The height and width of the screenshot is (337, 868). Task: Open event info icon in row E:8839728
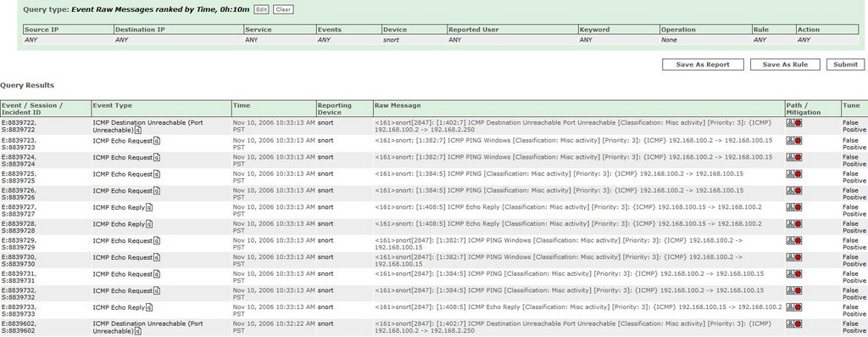149,224
